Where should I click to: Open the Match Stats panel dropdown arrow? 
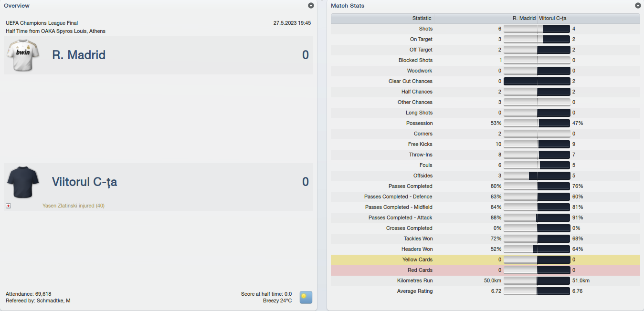pyautogui.click(x=638, y=6)
